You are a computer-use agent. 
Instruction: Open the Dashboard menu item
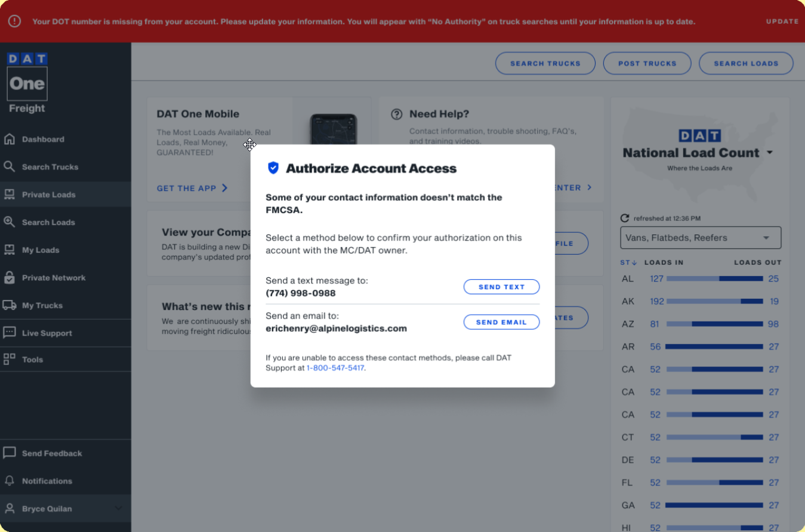pos(66,139)
